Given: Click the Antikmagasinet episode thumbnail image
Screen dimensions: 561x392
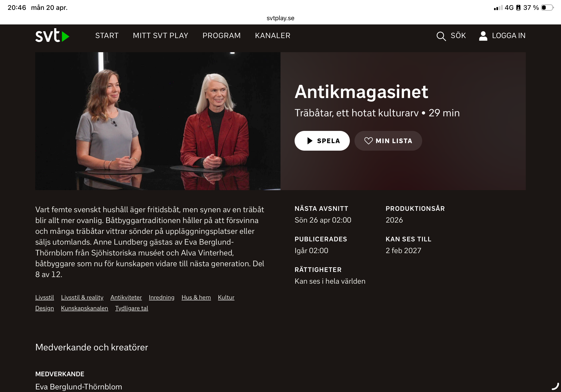Looking at the screenshot, I should coord(158,121).
